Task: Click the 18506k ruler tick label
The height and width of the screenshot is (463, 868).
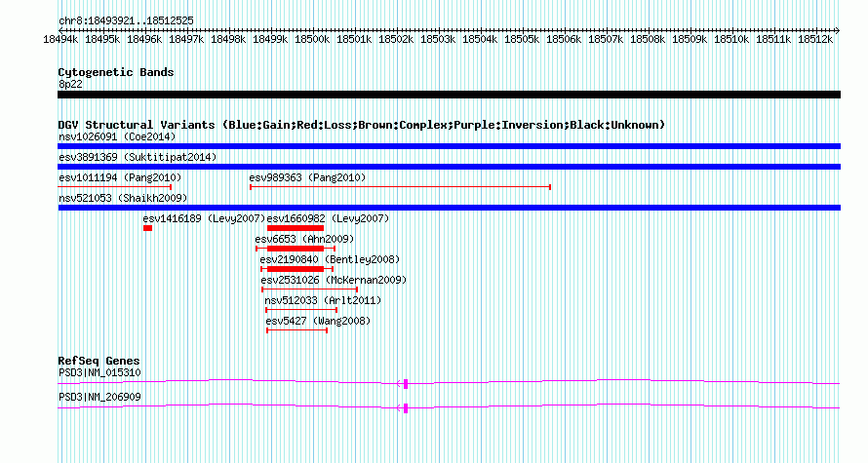Action: click(564, 39)
